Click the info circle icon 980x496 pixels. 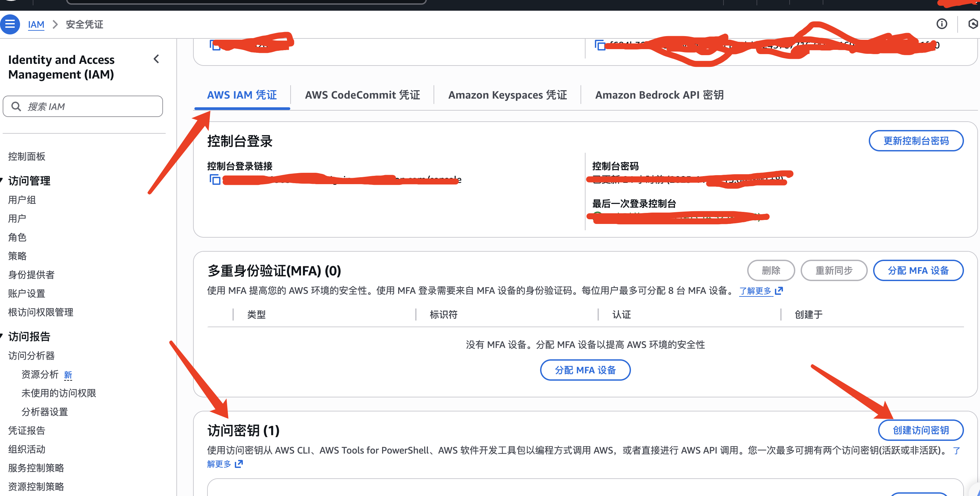pos(942,24)
